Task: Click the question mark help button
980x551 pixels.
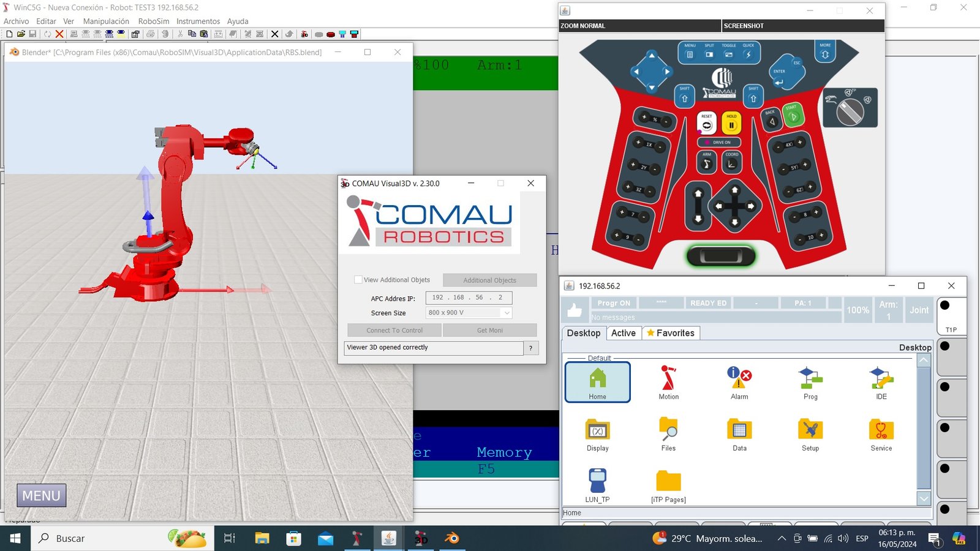Action: point(530,348)
